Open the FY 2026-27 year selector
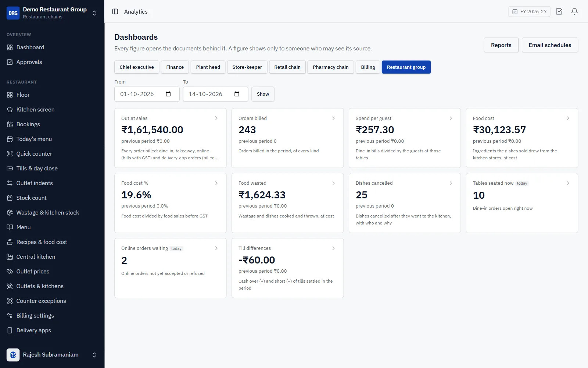The image size is (588, 368). 529,11
